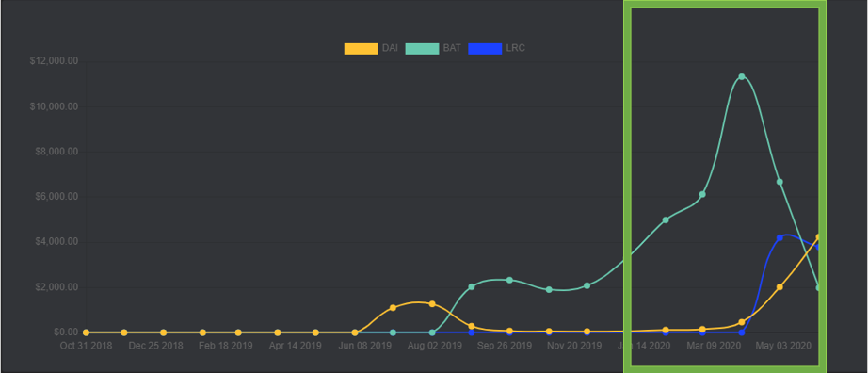Select DAI 2019 hump point near $1,250
Screen dimensions: 868x373
click(432, 304)
